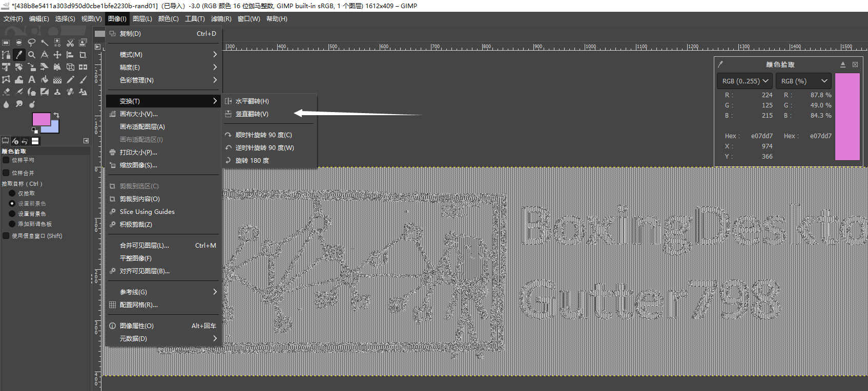Viewport: 868px width, 391px height.
Task: Choose the Fuzzy Select wand tool
Action: pyautogui.click(x=45, y=42)
